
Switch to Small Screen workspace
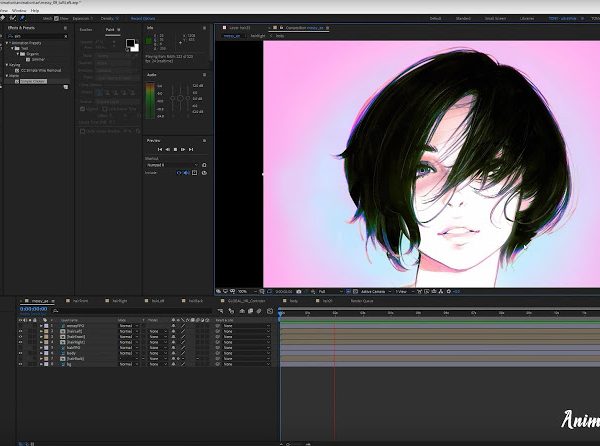(495, 18)
